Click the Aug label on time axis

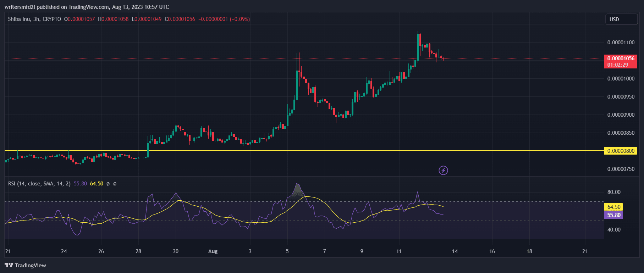pos(213,251)
